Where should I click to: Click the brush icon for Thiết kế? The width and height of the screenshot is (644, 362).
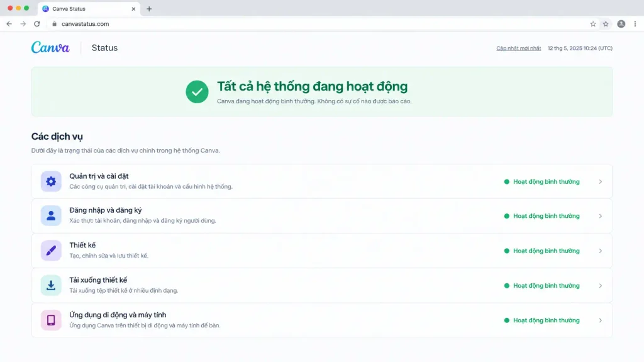51,251
